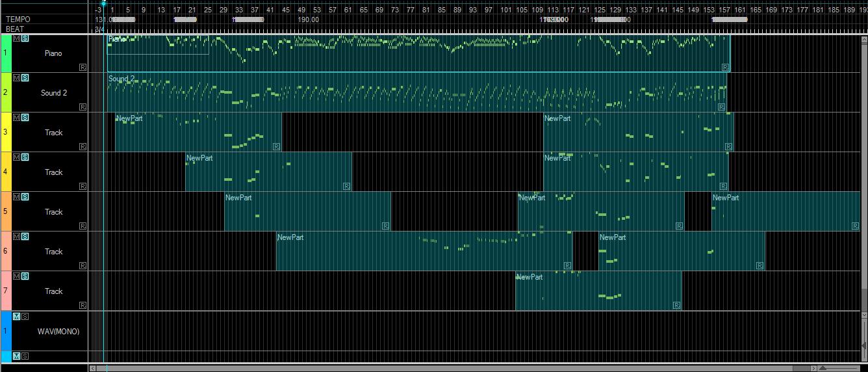
Task: Click R icon of track 6's long NewPart
Action: (567, 265)
